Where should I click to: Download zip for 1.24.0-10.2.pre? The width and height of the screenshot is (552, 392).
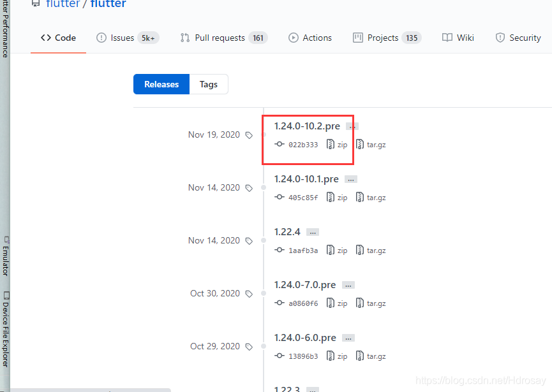pos(337,145)
